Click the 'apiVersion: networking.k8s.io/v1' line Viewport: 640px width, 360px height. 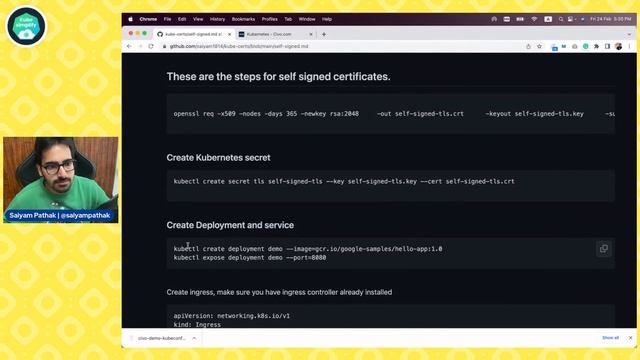click(232, 316)
